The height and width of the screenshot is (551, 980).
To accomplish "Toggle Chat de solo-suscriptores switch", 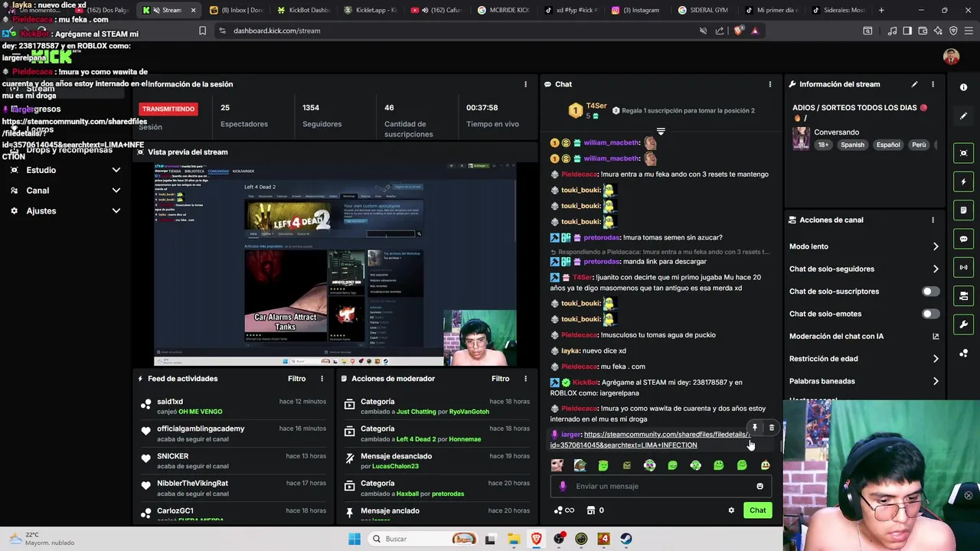I will pyautogui.click(x=930, y=292).
